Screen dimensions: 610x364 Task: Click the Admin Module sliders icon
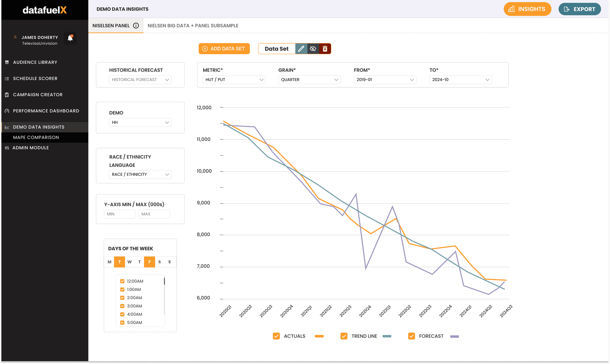[x=7, y=148]
